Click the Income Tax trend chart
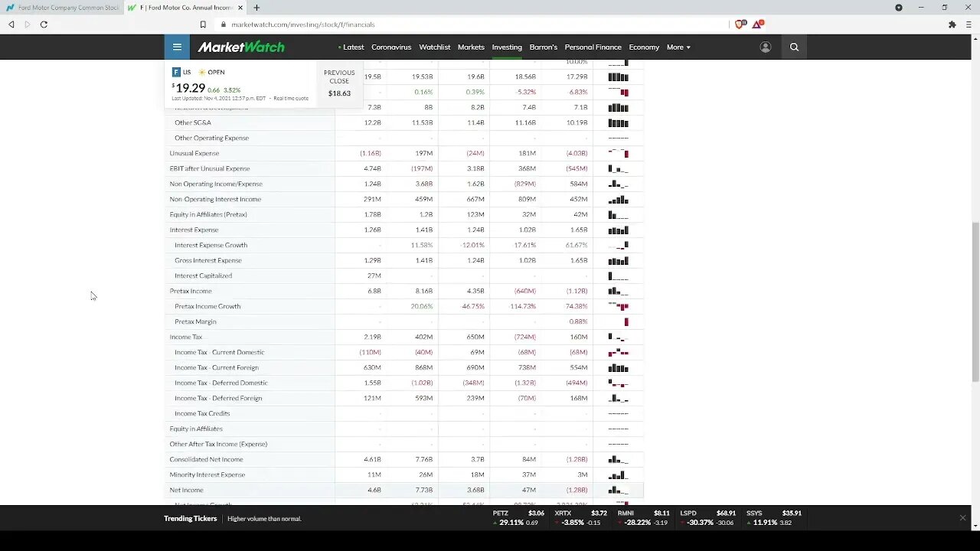The width and height of the screenshot is (980, 551). click(618, 337)
